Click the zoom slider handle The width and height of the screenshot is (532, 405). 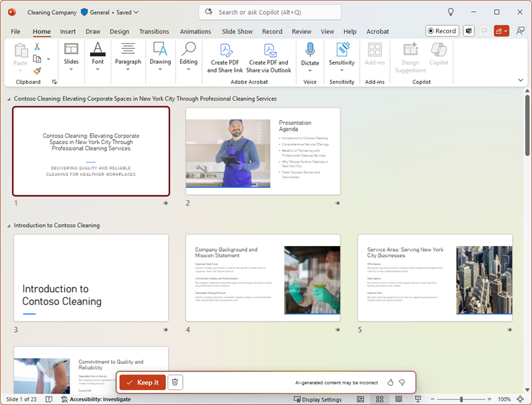[461, 399]
